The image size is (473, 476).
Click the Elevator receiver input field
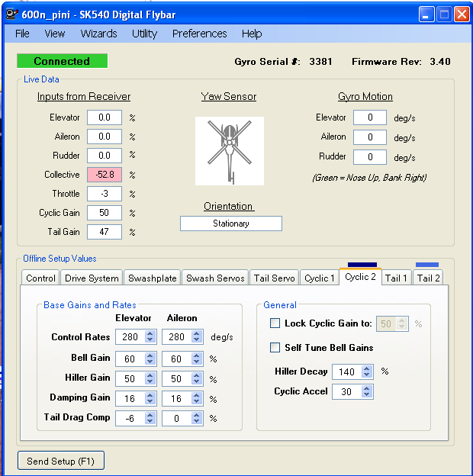coord(105,117)
